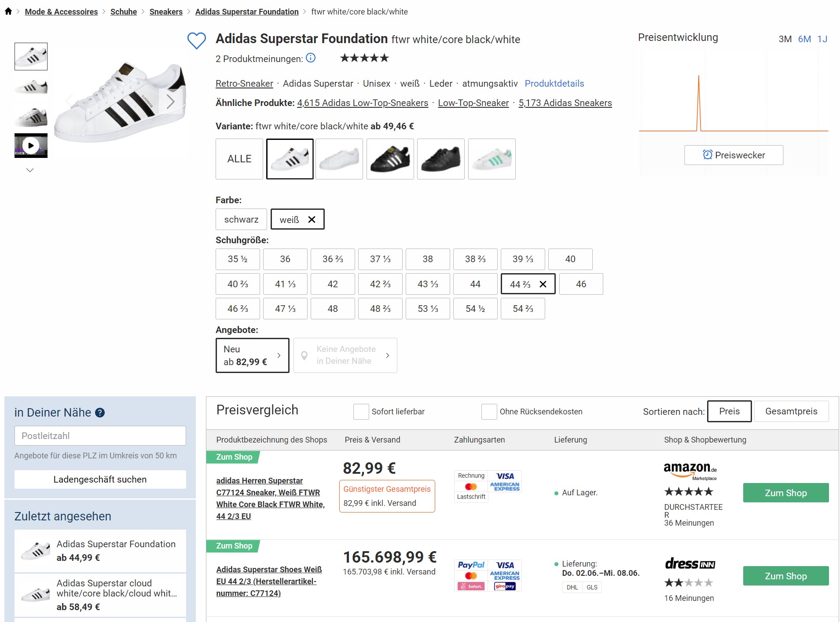Select third sneaker thumbnail with gray stripes
The width and height of the screenshot is (840, 622).
(31, 116)
